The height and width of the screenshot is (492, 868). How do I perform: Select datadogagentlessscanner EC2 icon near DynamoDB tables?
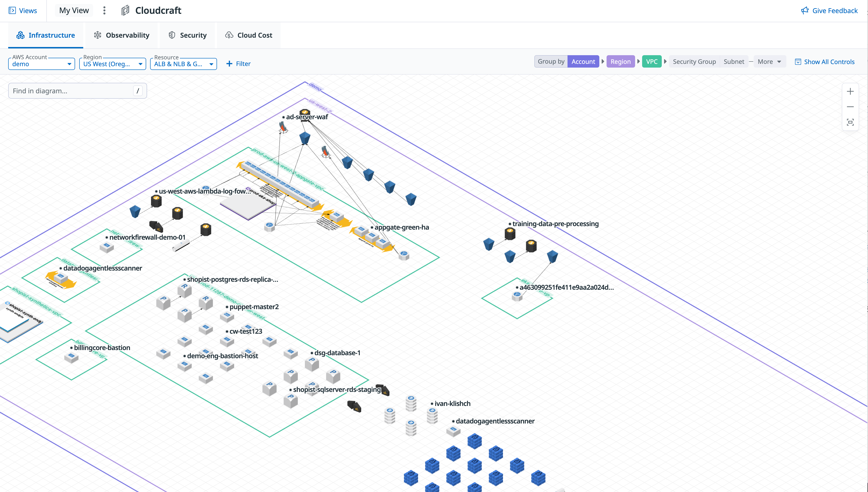453,430
